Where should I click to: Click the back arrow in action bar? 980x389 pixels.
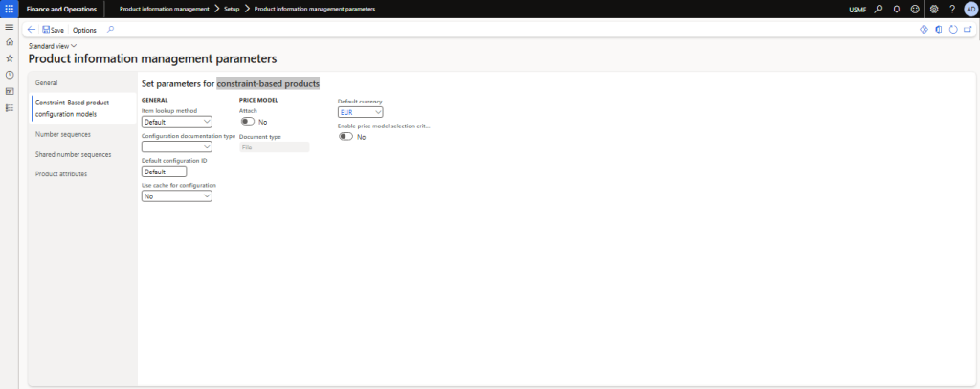pyautogui.click(x=32, y=30)
